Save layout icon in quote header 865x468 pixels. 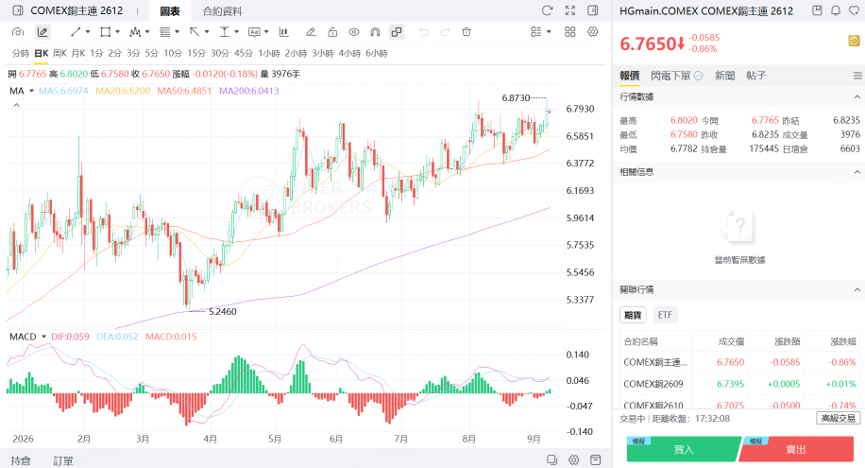coord(818,10)
